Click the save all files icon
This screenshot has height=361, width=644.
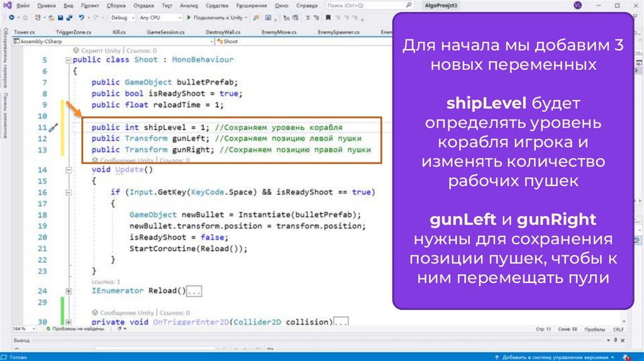point(69,18)
